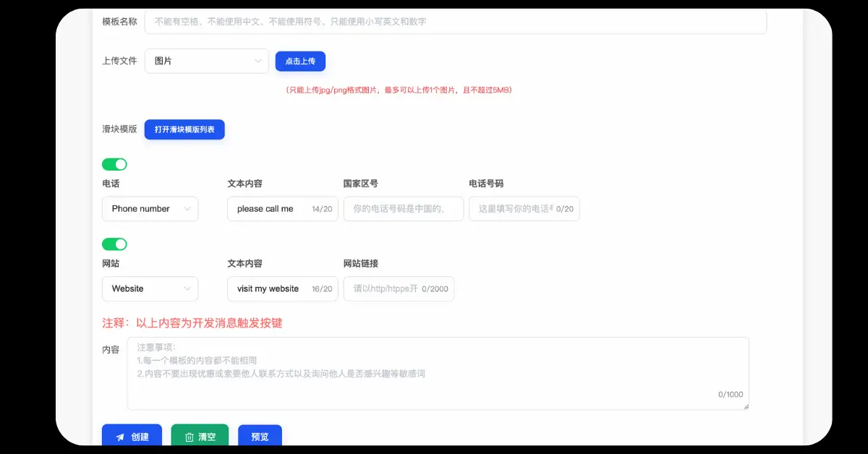Screen dimensions: 868x454
Task: Click the content textarea
Action: point(438,374)
